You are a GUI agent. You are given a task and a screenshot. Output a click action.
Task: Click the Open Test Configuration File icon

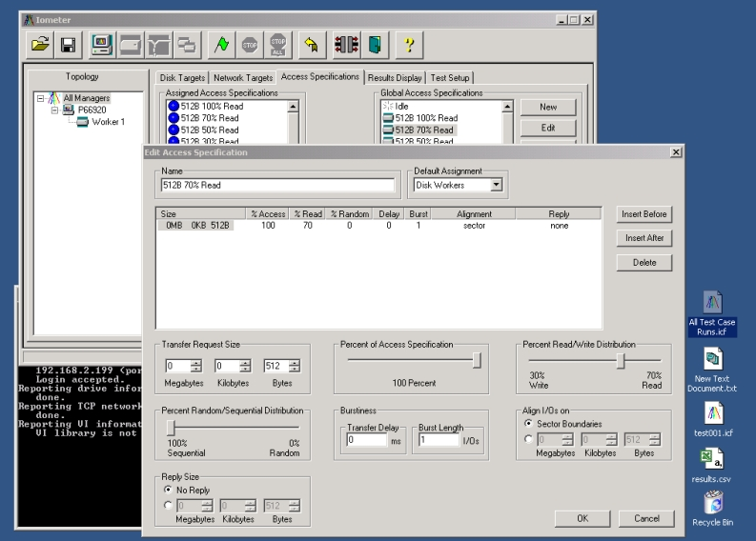coord(40,44)
